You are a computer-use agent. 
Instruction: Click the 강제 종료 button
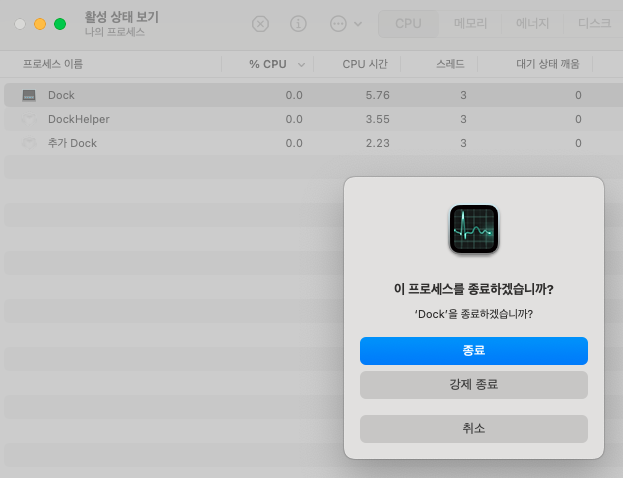click(x=474, y=385)
